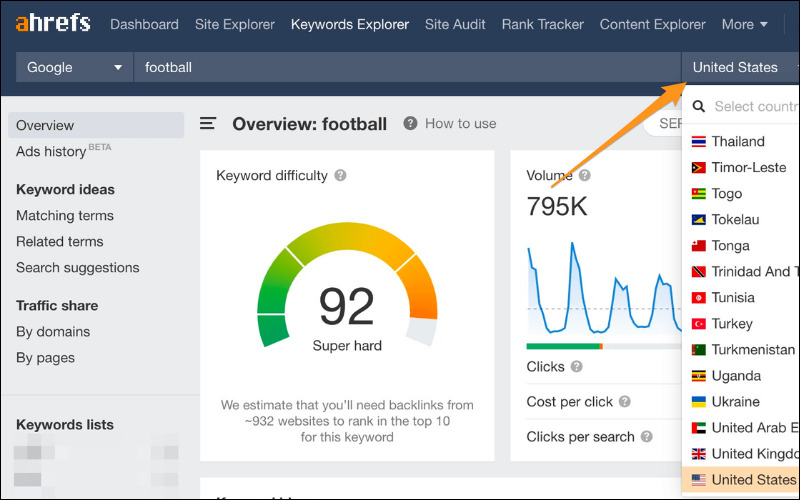Image resolution: width=800 pixels, height=500 pixels.
Task: Pick Trinidad And Tobago from the list
Action: tap(741, 271)
